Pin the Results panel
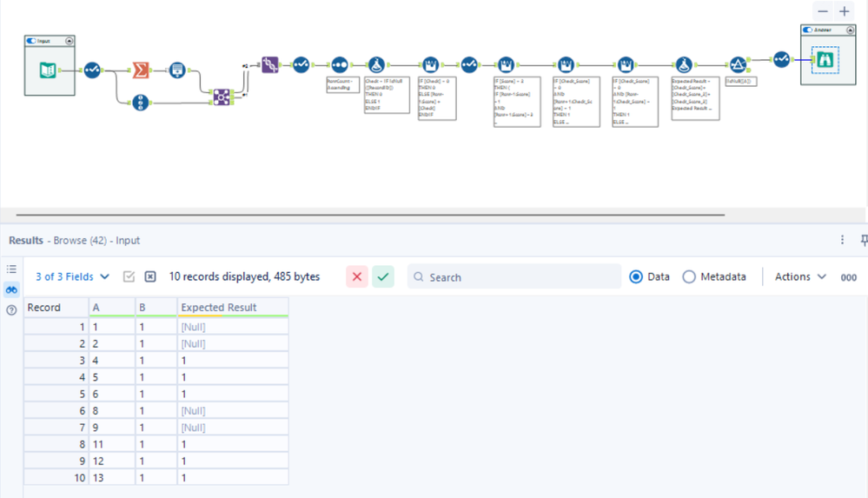 (x=863, y=240)
